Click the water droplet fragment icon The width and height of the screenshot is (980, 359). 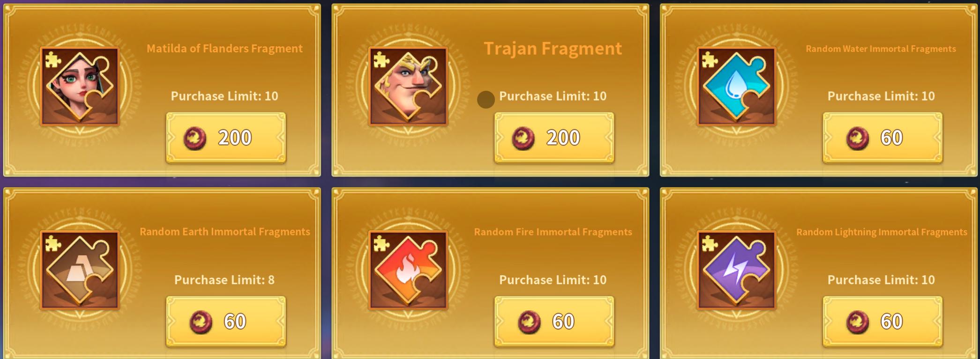click(x=737, y=86)
